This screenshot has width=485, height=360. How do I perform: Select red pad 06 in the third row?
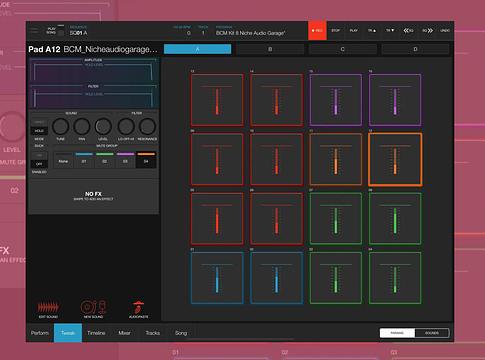[276, 218]
